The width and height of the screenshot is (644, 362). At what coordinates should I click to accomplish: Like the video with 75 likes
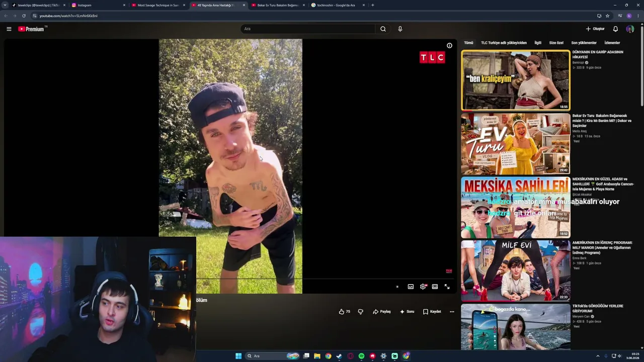345,312
